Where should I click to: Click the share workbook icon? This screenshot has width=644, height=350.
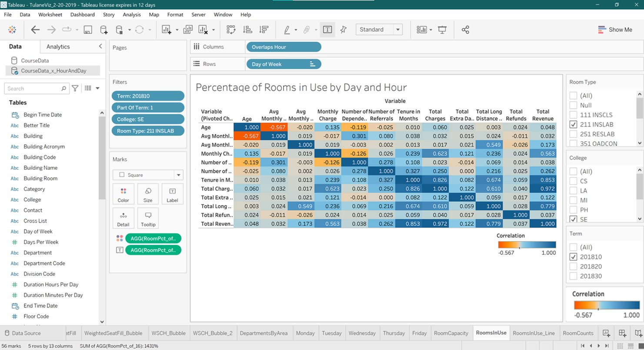[x=465, y=30]
